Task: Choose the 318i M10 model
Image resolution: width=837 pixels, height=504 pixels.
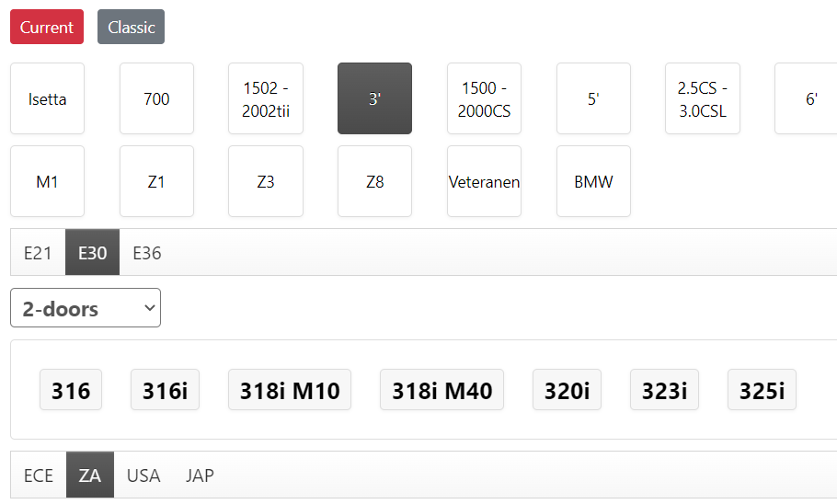Action: (x=290, y=390)
